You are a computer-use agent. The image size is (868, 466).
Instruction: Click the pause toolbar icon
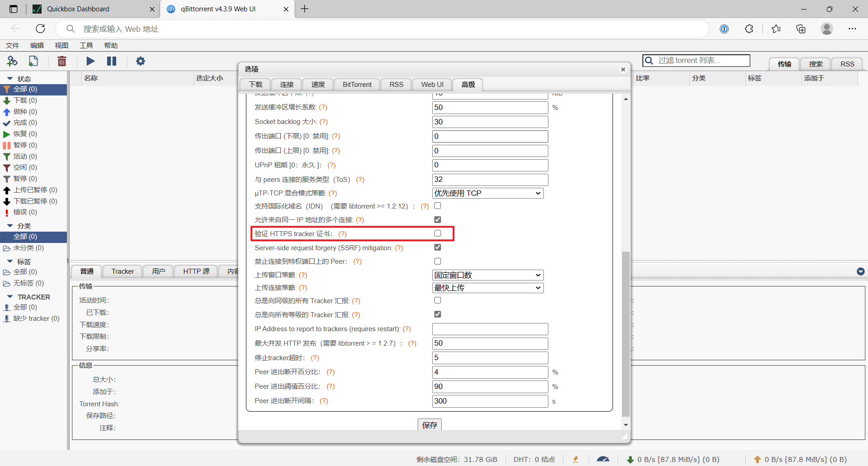pyautogui.click(x=112, y=61)
